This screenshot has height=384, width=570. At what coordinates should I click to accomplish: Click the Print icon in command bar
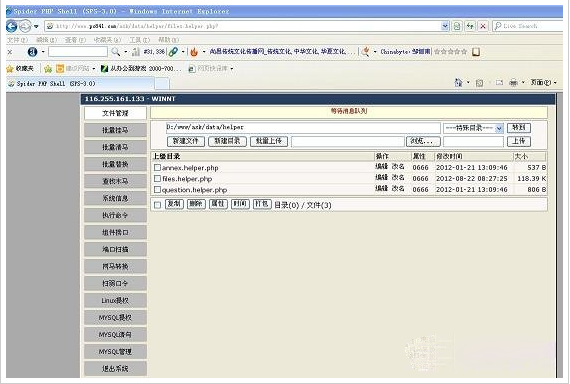coord(513,83)
